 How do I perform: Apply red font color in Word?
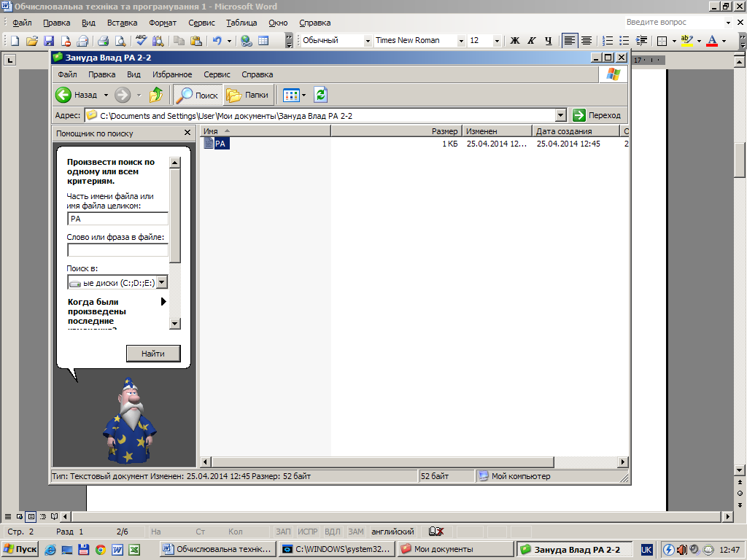[712, 41]
